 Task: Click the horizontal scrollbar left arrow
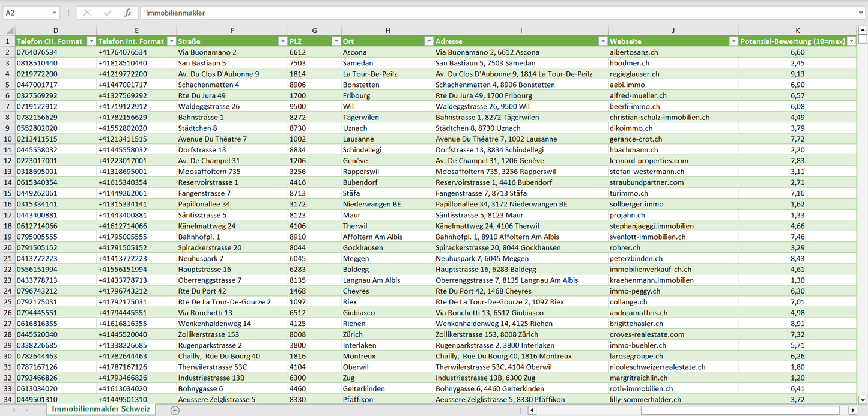[x=532, y=410]
